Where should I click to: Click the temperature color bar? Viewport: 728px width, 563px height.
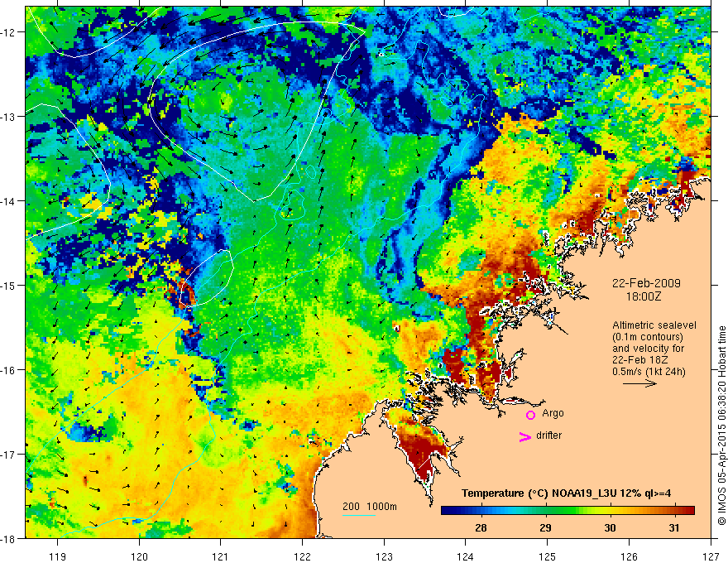pos(568,511)
